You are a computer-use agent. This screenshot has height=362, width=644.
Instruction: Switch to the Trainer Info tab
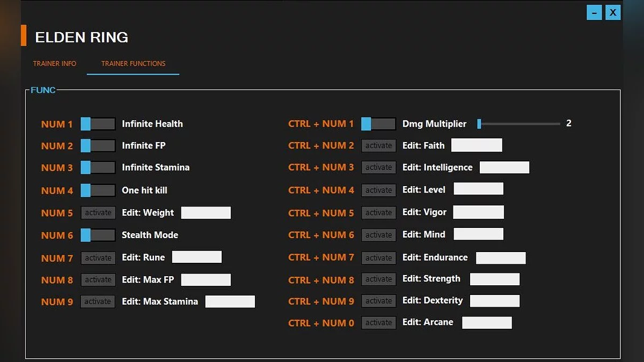[55, 63]
